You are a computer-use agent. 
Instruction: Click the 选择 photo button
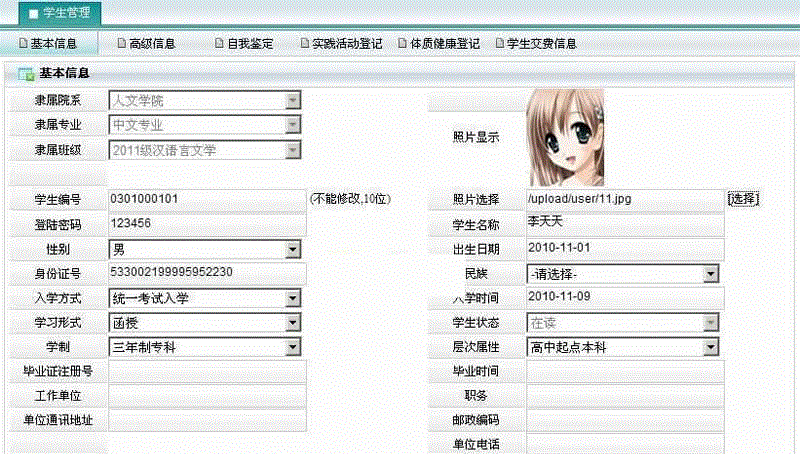click(743, 199)
